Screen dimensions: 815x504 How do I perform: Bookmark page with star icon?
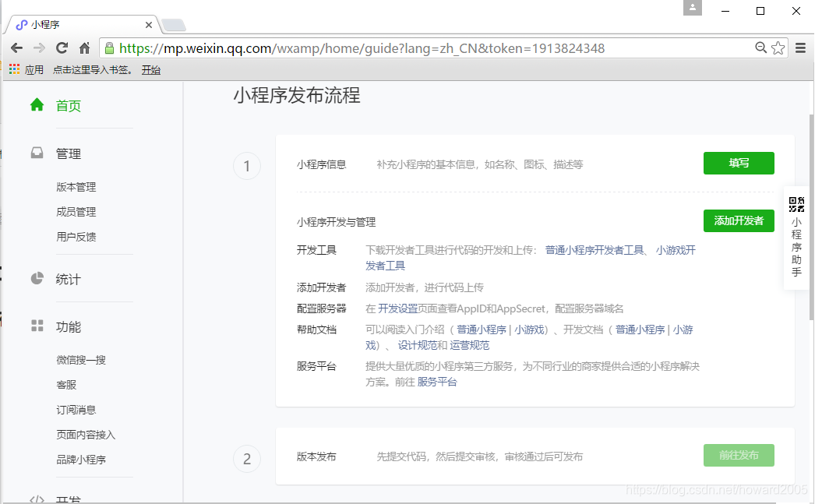pos(778,48)
